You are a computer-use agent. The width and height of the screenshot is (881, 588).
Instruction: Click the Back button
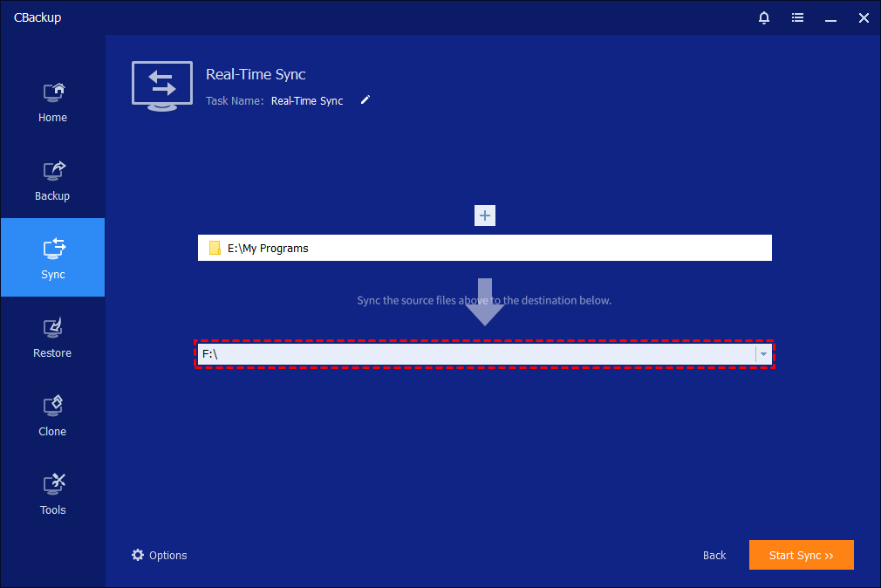(x=714, y=555)
